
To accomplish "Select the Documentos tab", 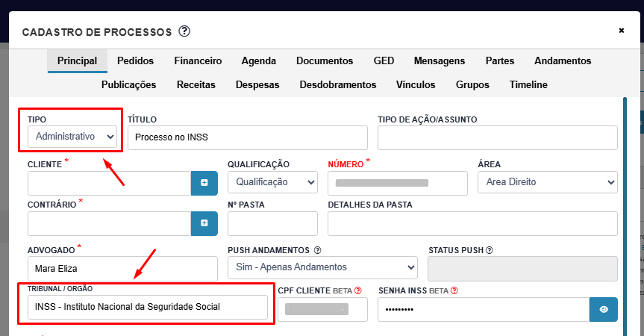I will click(x=325, y=60).
